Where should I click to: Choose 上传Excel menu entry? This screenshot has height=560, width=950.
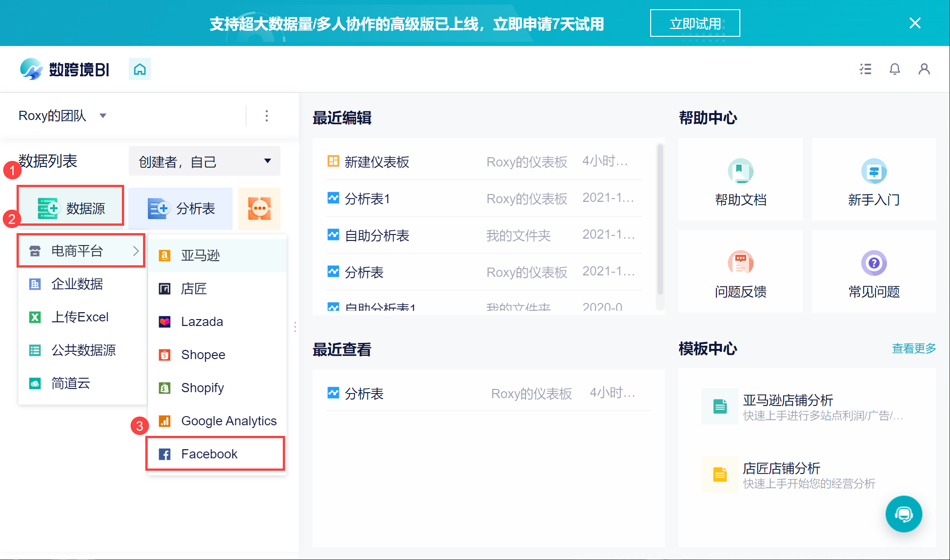80,317
